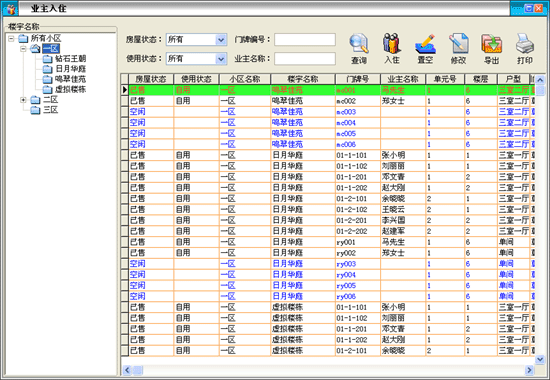Image resolution: width=550 pixels, height=380 pixels.
Task: Click door number ry001
Action: tap(346, 242)
